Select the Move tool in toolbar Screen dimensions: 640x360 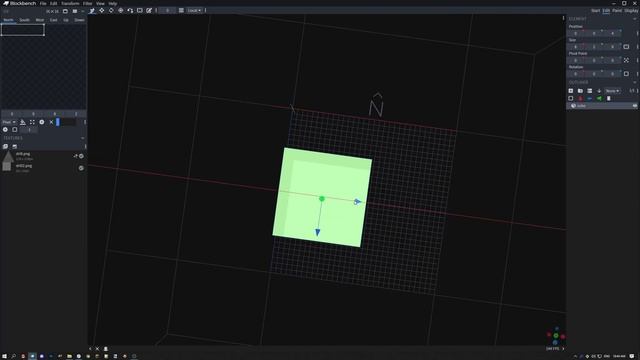click(92, 11)
